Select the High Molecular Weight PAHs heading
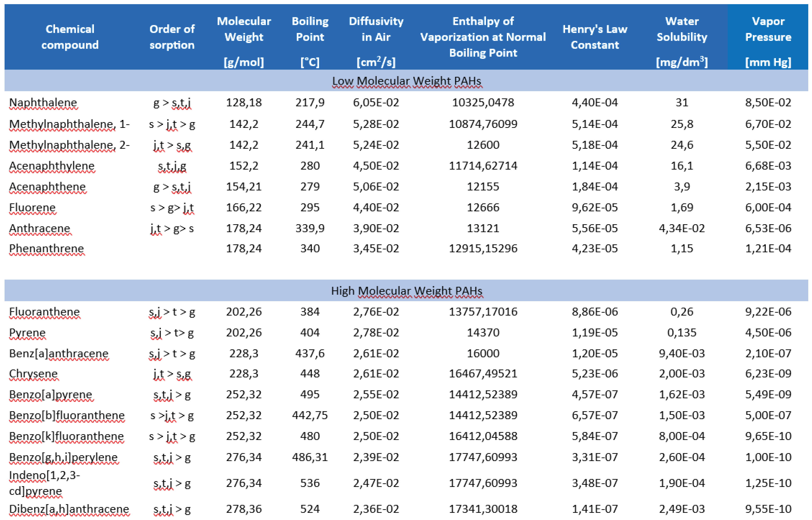The width and height of the screenshot is (812, 520). click(x=406, y=291)
